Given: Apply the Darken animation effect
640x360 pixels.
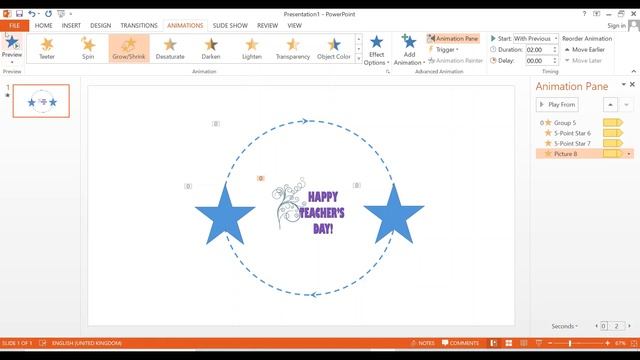Looking at the screenshot, I should 211,49.
